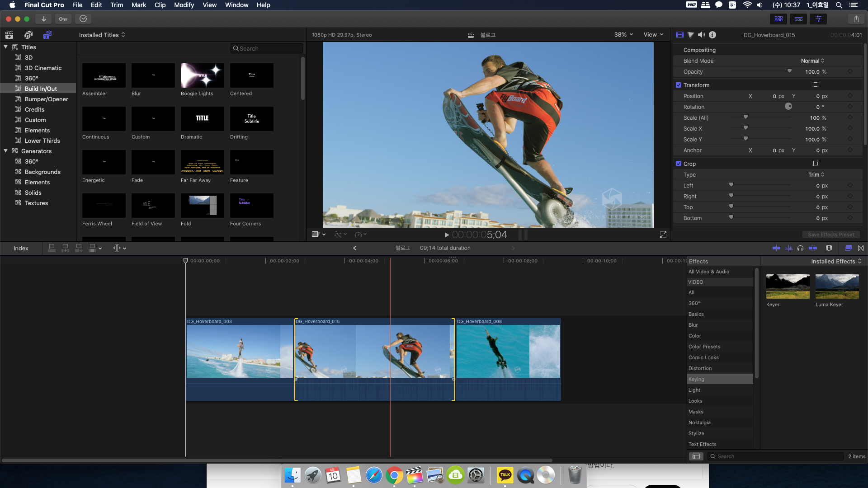Uncheck the Crop checkbox
Image resolution: width=868 pixels, height=488 pixels.
pos(679,164)
